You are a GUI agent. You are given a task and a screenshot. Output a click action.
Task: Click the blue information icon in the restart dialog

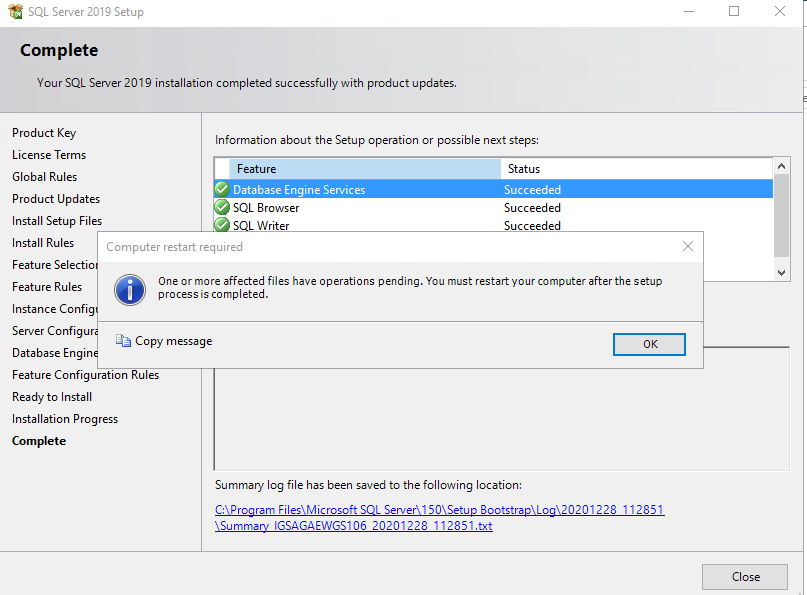click(130, 290)
